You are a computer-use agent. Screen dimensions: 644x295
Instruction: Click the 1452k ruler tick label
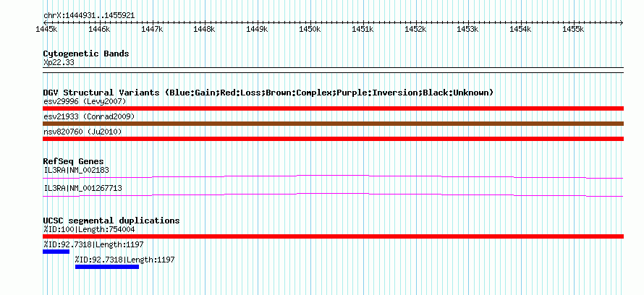[x=415, y=30]
